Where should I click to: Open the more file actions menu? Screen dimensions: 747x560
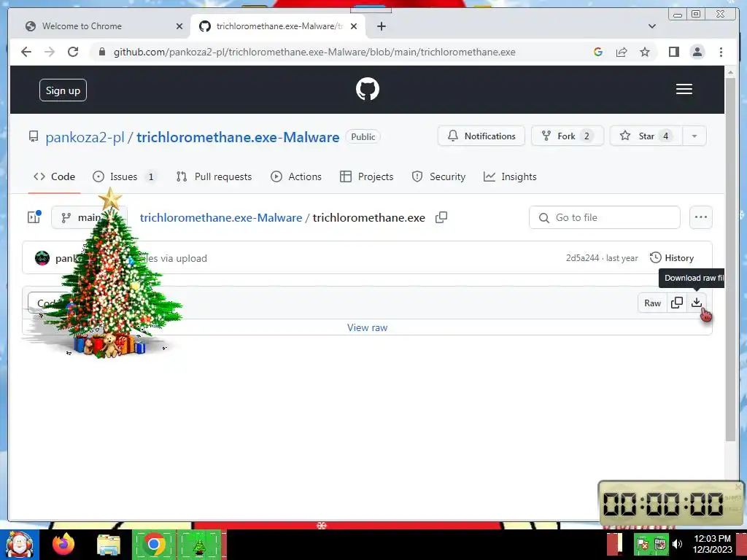click(701, 217)
